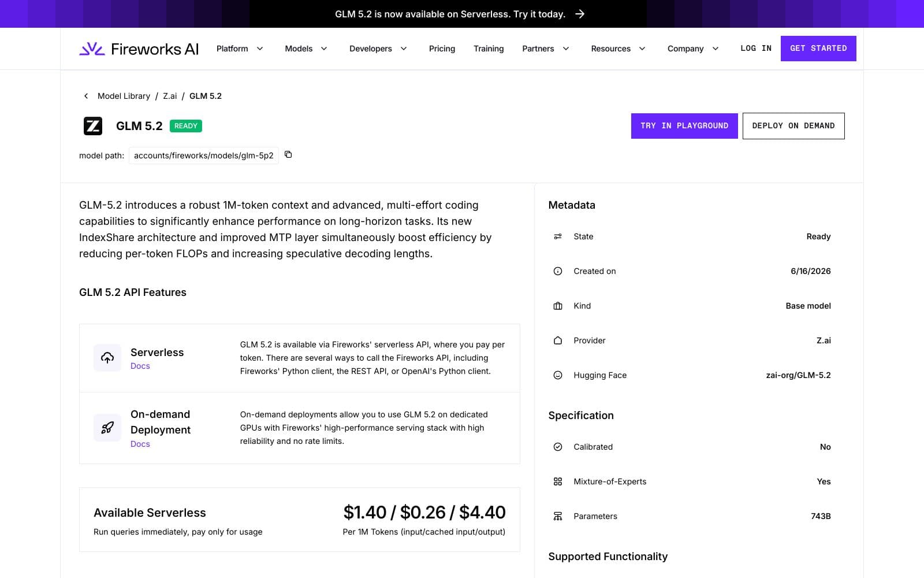The image size is (924, 578).
Task: Copy the model path with the copy icon
Action: click(288, 154)
